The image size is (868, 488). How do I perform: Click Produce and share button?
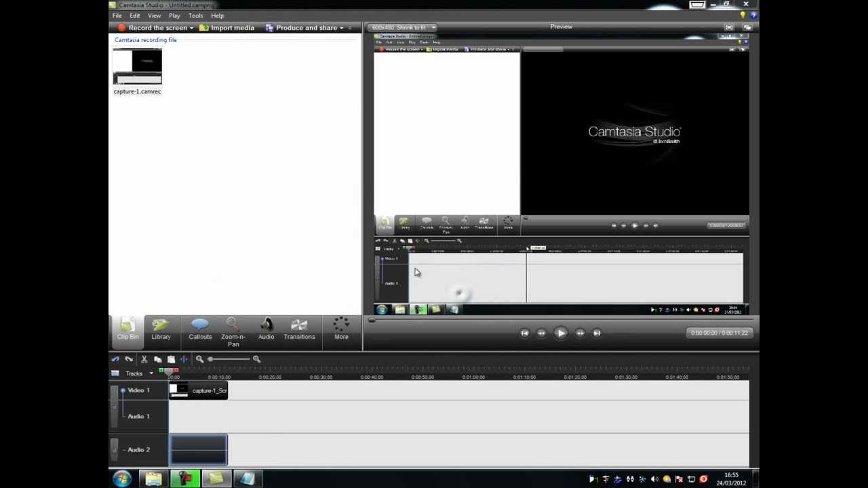click(301, 28)
